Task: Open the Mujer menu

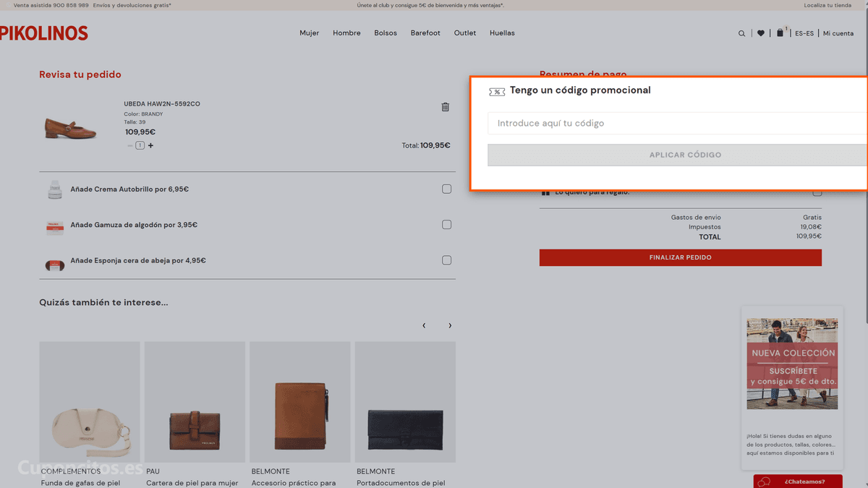Action: (x=310, y=33)
